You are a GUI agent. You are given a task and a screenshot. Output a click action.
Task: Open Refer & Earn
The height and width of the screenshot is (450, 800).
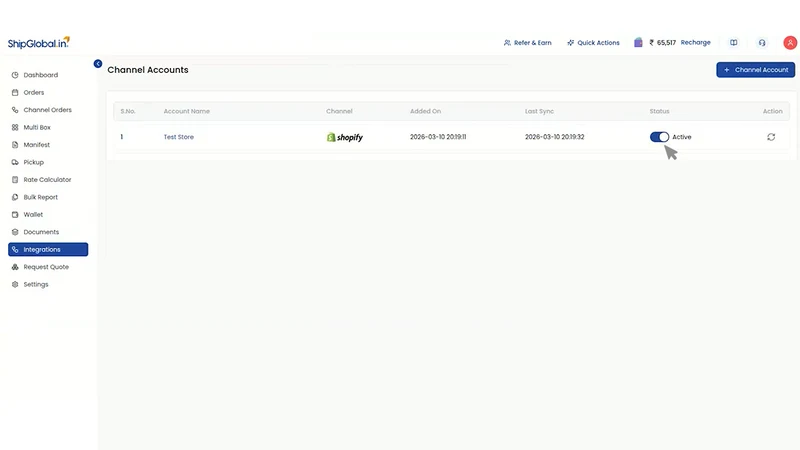click(528, 43)
